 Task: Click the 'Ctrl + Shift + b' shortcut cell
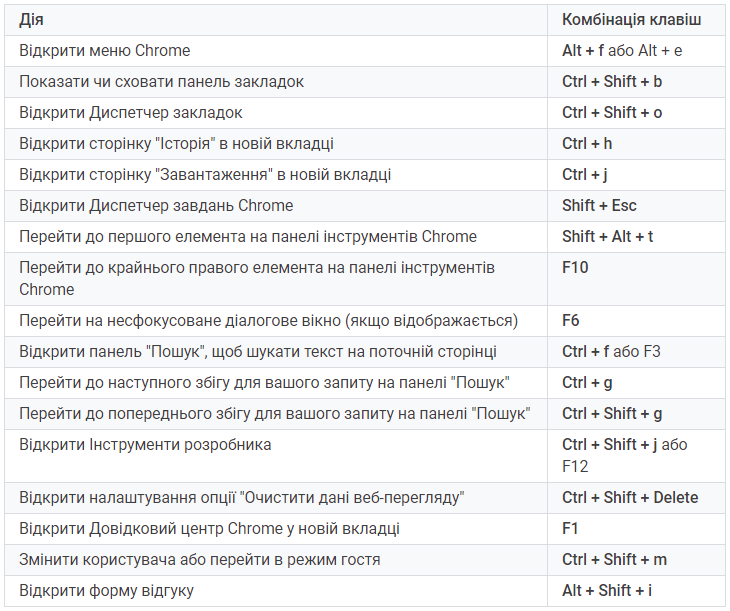[636, 82]
